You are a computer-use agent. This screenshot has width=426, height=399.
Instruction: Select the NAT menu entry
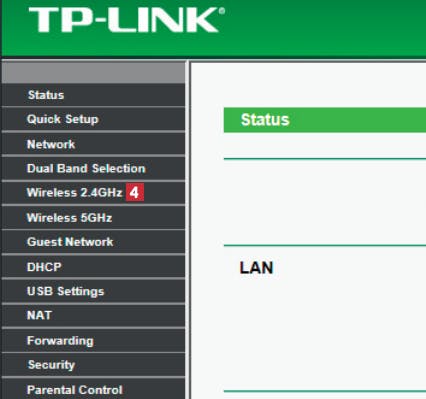pyautogui.click(x=93, y=315)
